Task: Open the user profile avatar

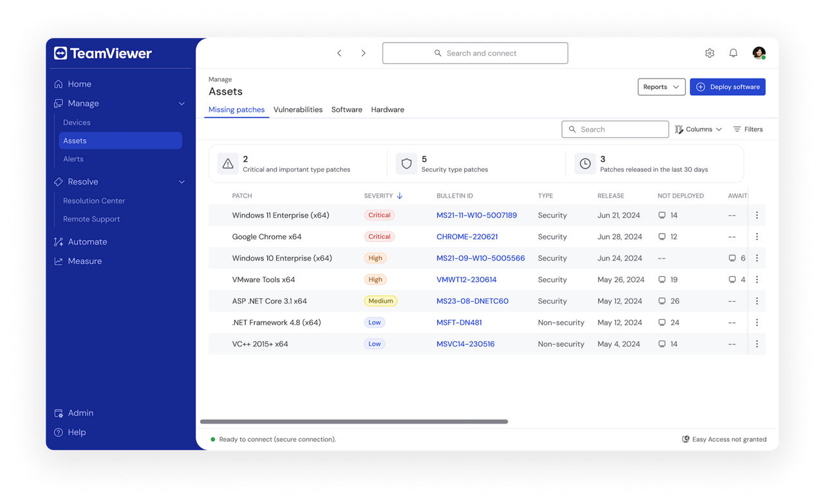Action: click(759, 53)
